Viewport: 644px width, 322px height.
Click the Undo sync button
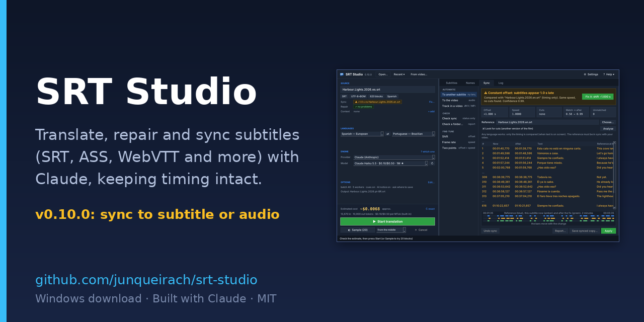tap(490, 230)
